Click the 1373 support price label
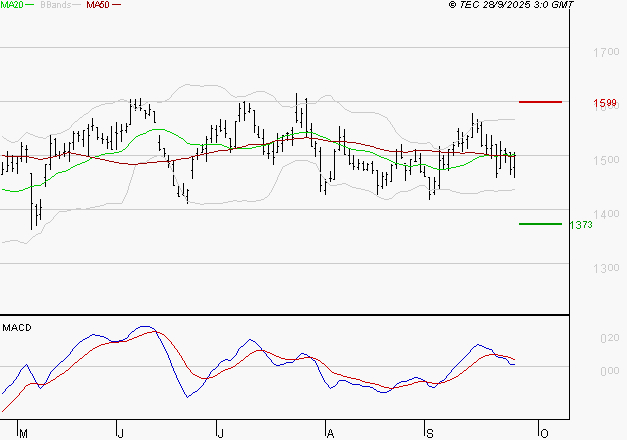The height and width of the screenshot is (440, 627). click(582, 225)
